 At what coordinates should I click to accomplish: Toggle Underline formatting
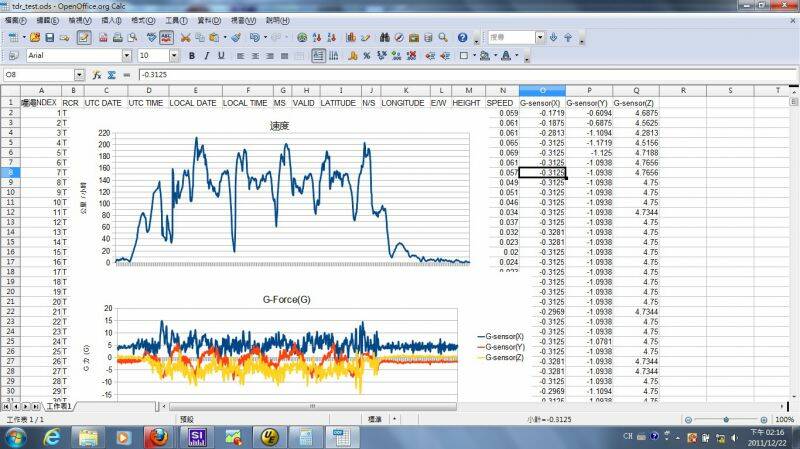(221, 56)
